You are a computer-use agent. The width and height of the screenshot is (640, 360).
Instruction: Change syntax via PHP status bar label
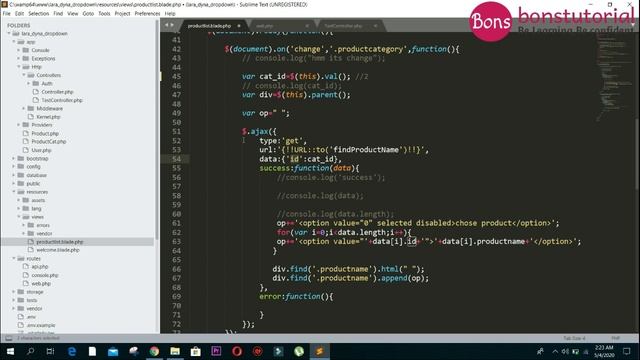pos(616,338)
